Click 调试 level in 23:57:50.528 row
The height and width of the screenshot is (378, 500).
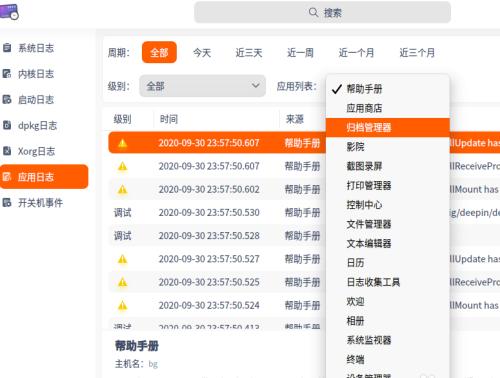point(122,236)
